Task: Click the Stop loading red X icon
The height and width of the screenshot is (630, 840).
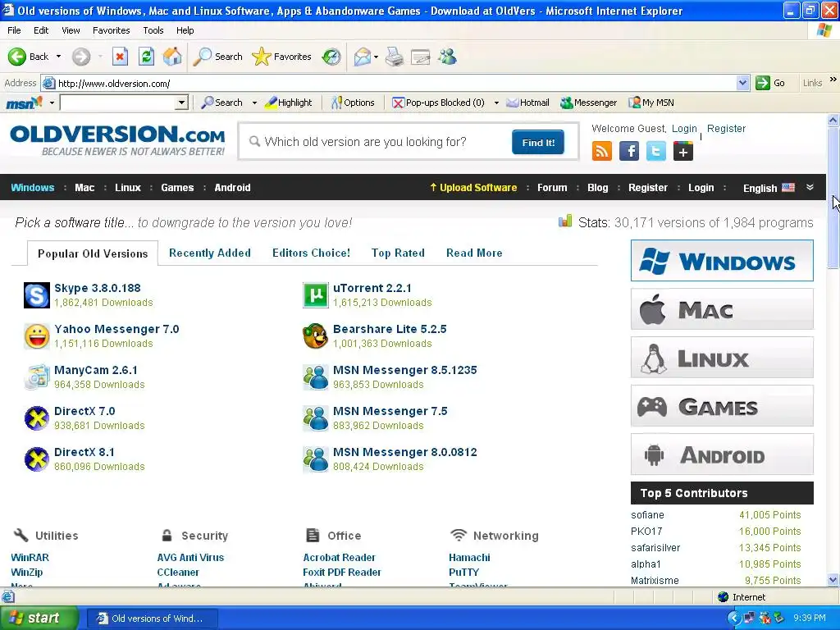Action: point(120,57)
